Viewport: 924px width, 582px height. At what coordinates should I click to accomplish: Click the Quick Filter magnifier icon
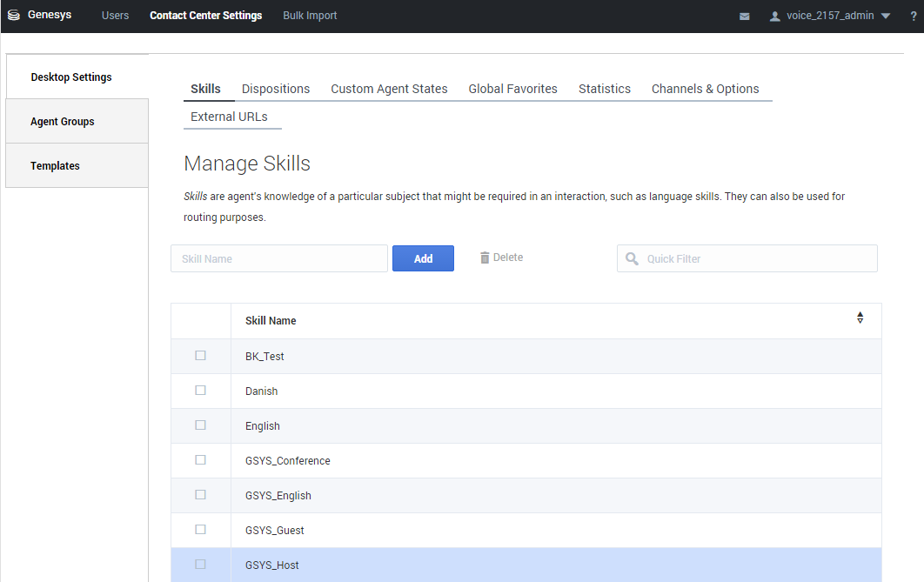click(632, 258)
